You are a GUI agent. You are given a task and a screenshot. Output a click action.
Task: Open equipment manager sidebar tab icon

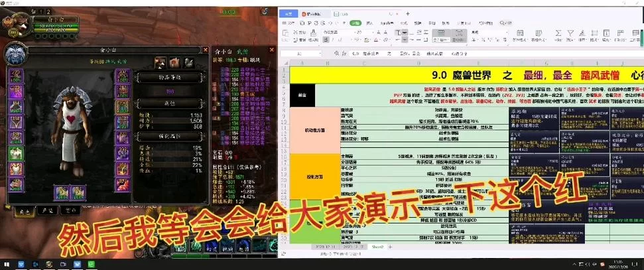189,62
